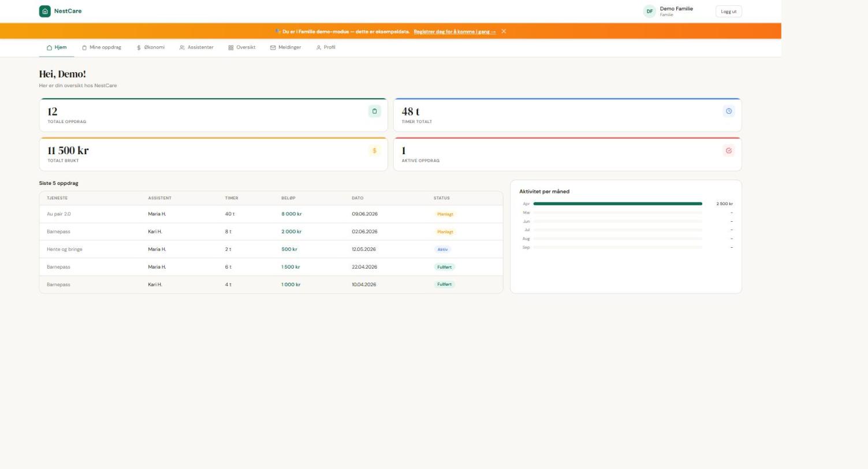Click the Aktivitet per måned heading
The width and height of the screenshot is (868, 469).
pyautogui.click(x=544, y=192)
